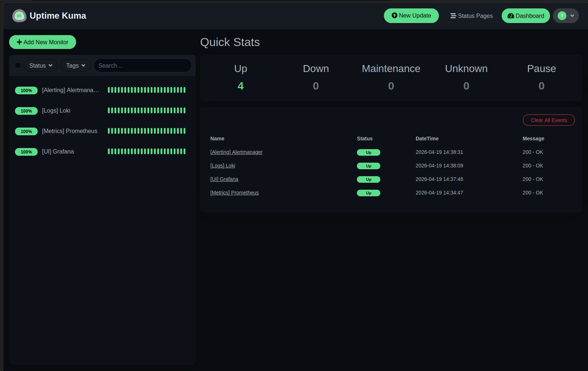Image resolution: width=588 pixels, height=371 pixels.
Task: Click the Message column header
Action: pyautogui.click(x=533, y=139)
